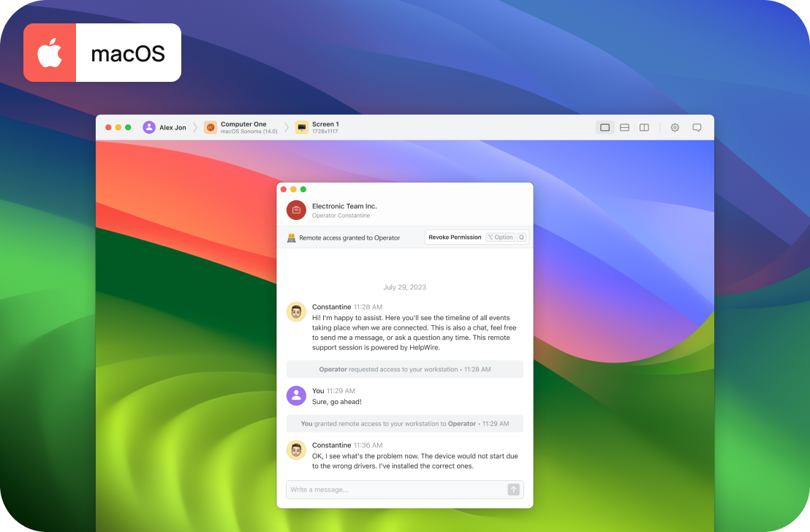Click 'You granted remote access' timeline entry
This screenshot has height=532, width=810.
coord(405,424)
